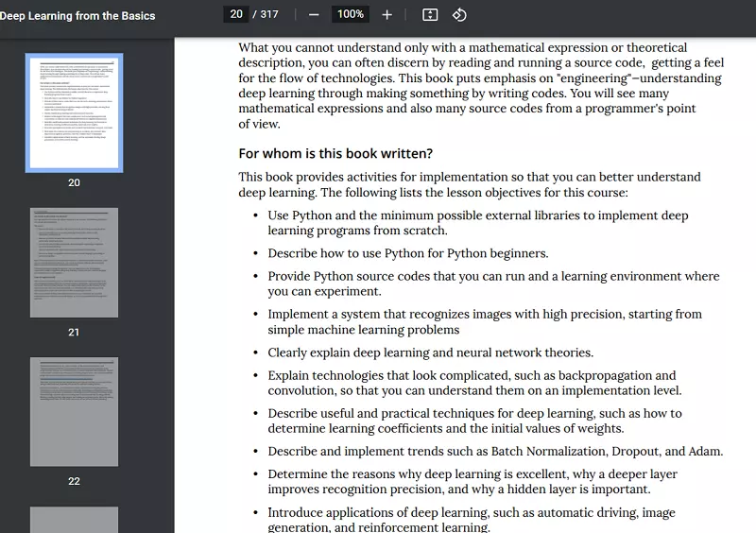756x533 pixels.
Task: Click the bullet about backpropagation and convolution
Action: pos(473,383)
